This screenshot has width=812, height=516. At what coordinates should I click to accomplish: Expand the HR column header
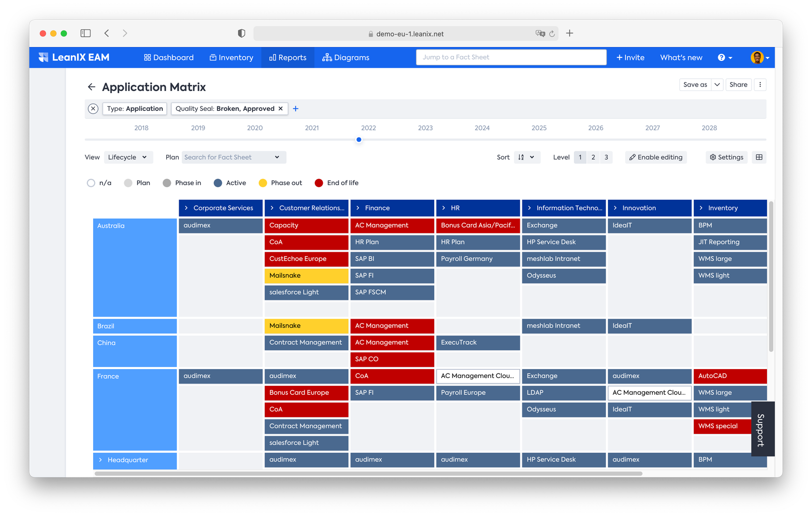coord(444,208)
